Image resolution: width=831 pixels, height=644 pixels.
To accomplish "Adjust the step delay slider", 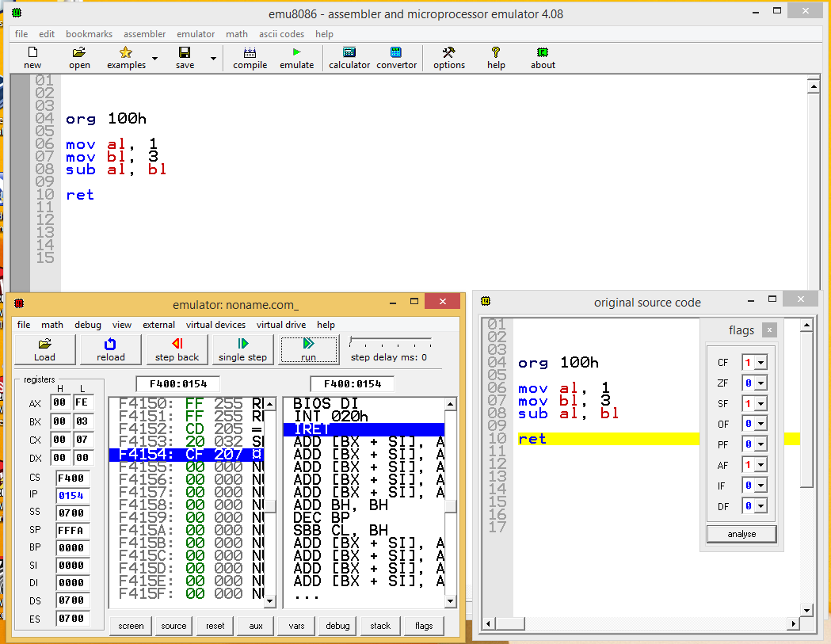I will point(390,341).
